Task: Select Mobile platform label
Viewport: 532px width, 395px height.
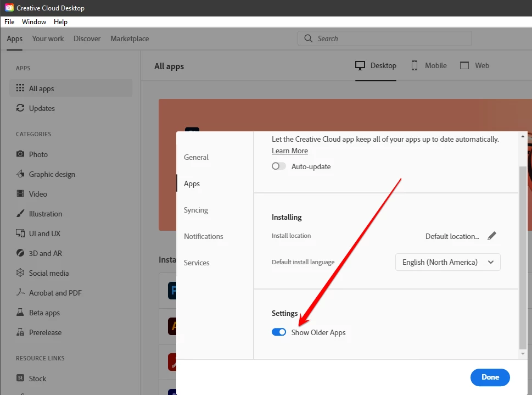Action: (435, 65)
